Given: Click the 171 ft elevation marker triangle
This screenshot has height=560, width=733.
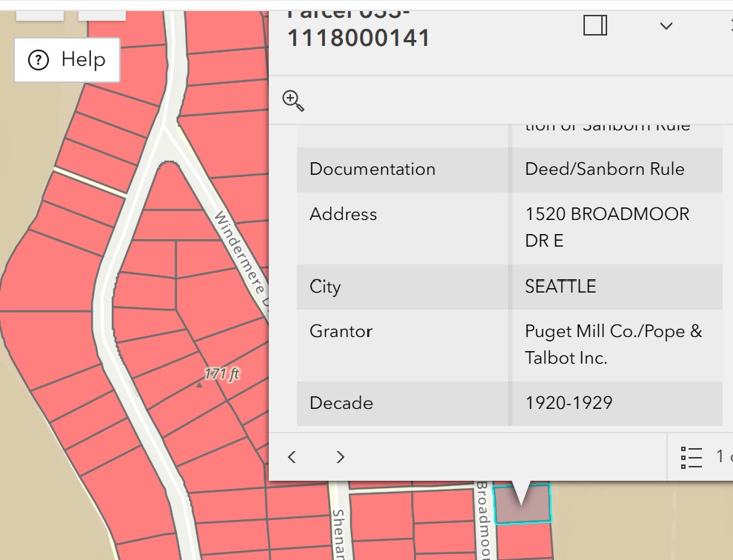Looking at the screenshot, I should click(199, 385).
